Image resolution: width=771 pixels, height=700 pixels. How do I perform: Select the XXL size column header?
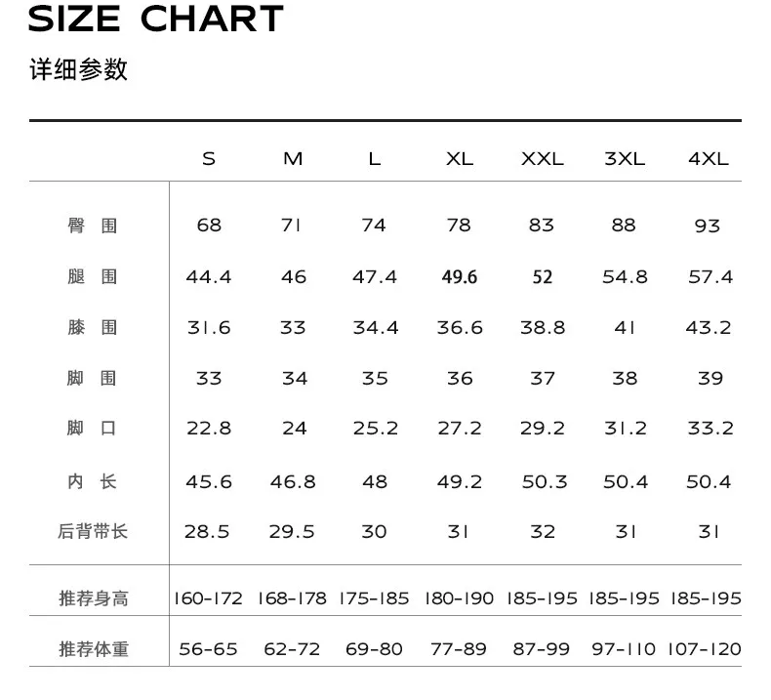[x=542, y=158]
